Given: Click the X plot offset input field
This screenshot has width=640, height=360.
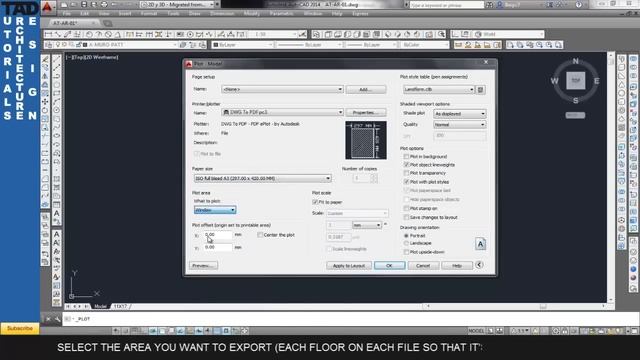Looking at the screenshot, I should pos(218,235).
